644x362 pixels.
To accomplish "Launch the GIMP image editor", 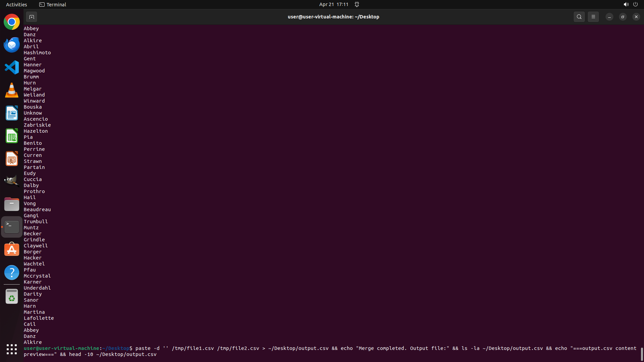I will 12,181.
